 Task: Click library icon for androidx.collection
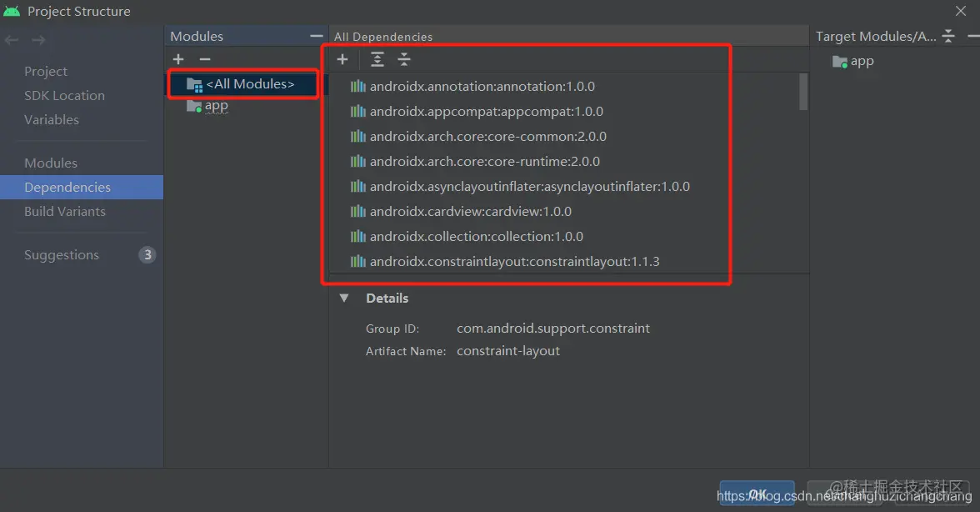pyautogui.click(x=358, y=236)
